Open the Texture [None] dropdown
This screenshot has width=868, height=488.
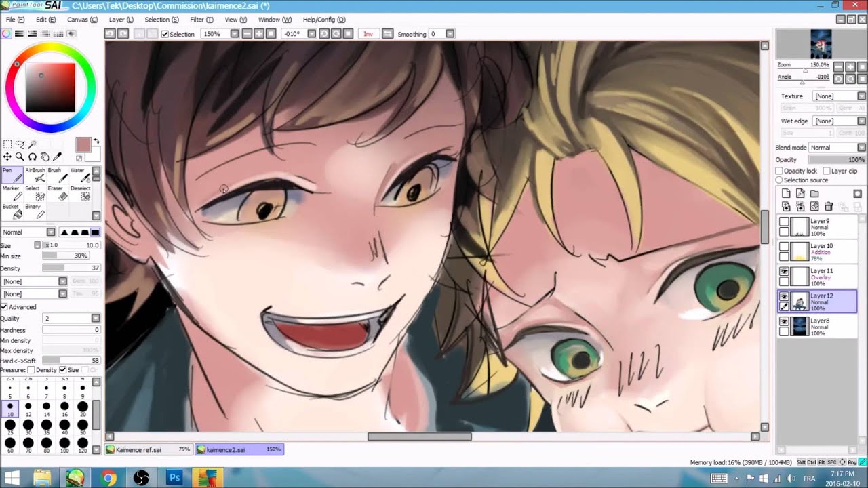[861, 96]
